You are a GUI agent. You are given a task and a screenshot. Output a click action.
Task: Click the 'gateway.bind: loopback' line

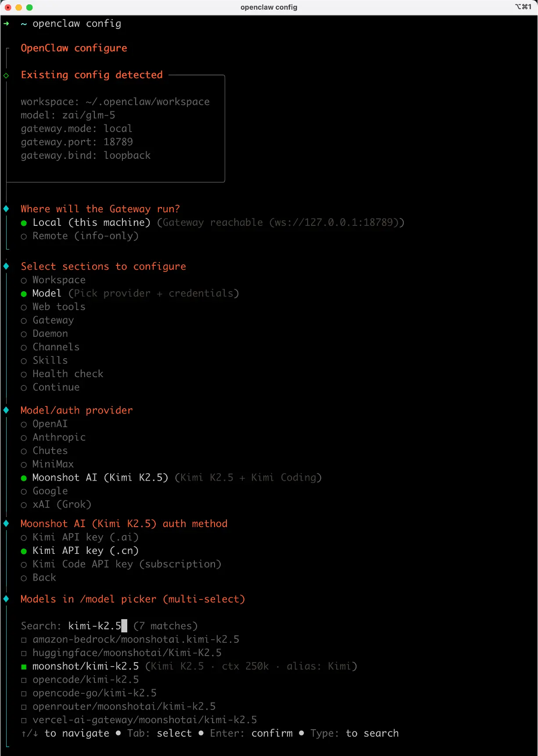(x=86, y=156)
